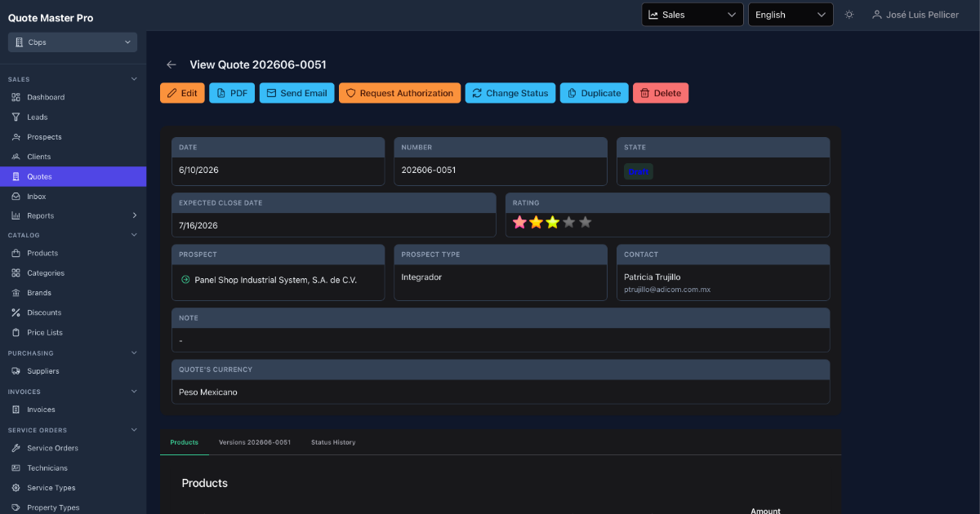The height and width of the screenshot is (514, 980).
Task: Open the Inbox tray icon
Action: click(16, 197)
